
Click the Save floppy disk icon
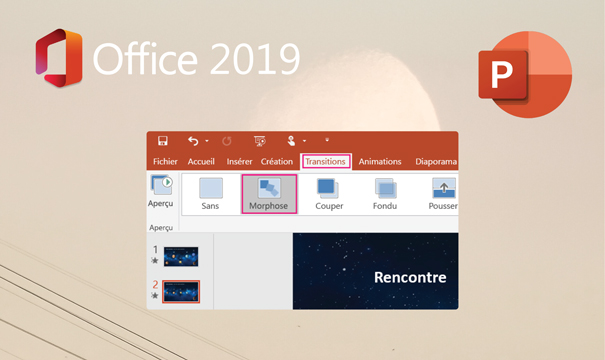162,141
